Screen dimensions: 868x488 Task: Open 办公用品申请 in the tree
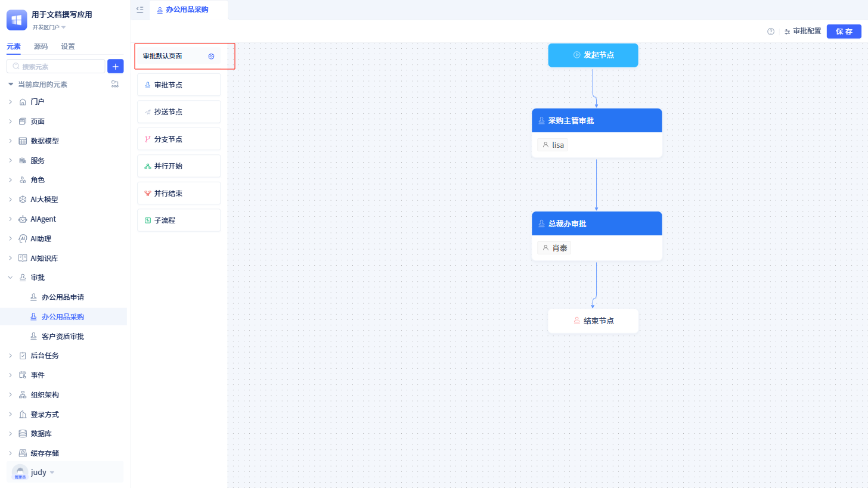click(x=63, y=297)
